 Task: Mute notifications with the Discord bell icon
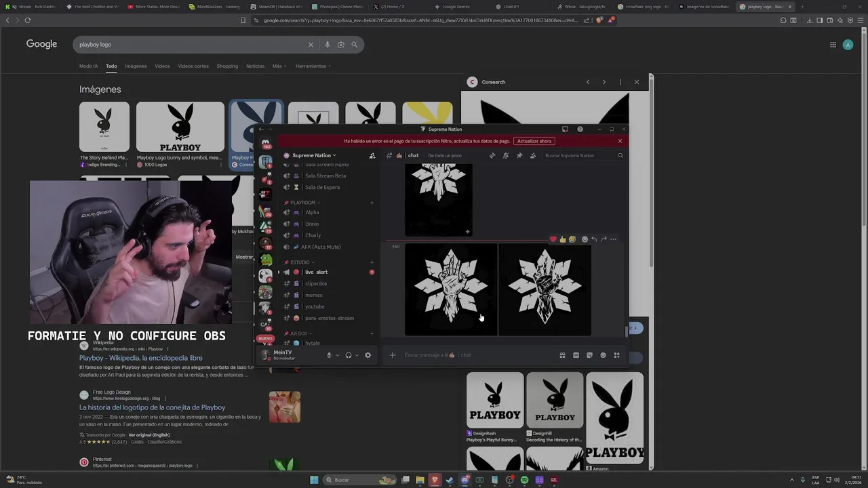click(506, 155)
